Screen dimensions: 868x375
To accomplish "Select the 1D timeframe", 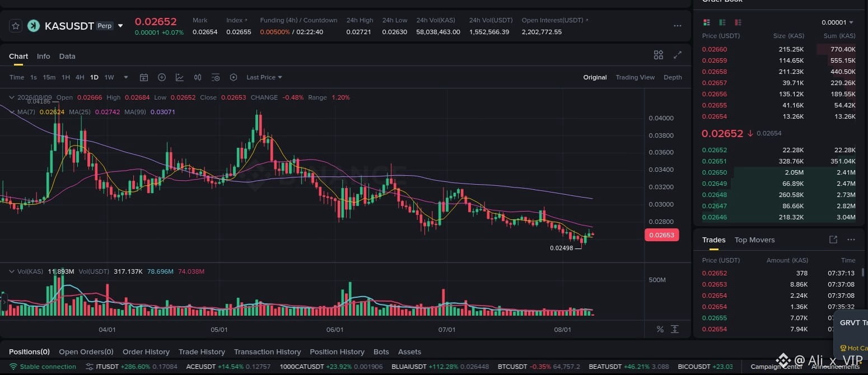I will (x=94, y=77).
